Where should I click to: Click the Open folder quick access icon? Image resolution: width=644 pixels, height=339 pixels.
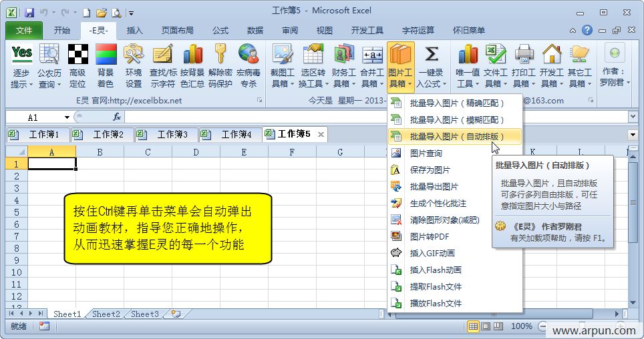pyautogui.click(x=102, y=13)
